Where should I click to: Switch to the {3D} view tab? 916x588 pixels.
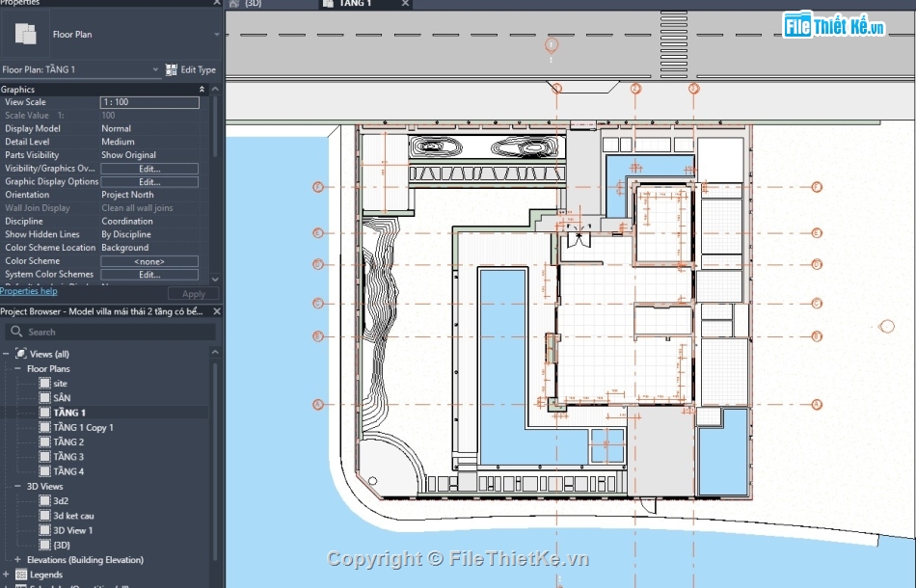point(253,4)
